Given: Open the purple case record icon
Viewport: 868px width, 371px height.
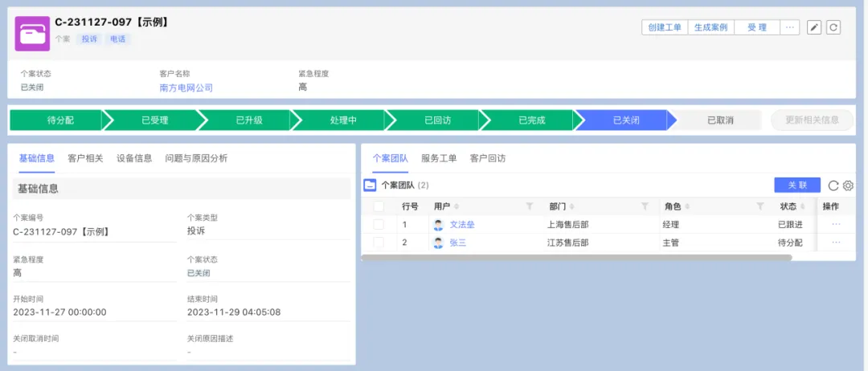Looking at the screenshot, I should [32, 34].
